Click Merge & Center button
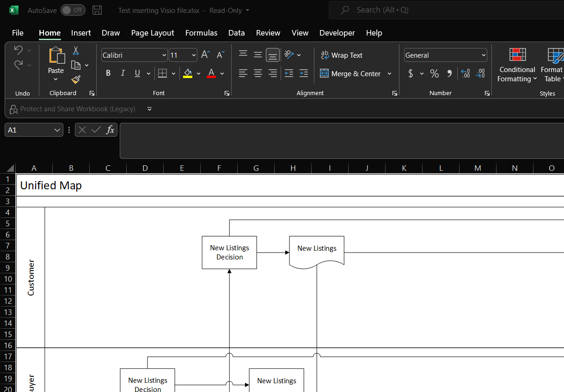 [350, 73]
